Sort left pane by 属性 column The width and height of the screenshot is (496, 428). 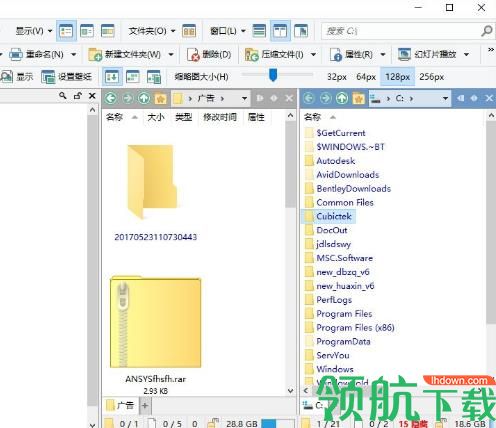click(x=256, y=117)
